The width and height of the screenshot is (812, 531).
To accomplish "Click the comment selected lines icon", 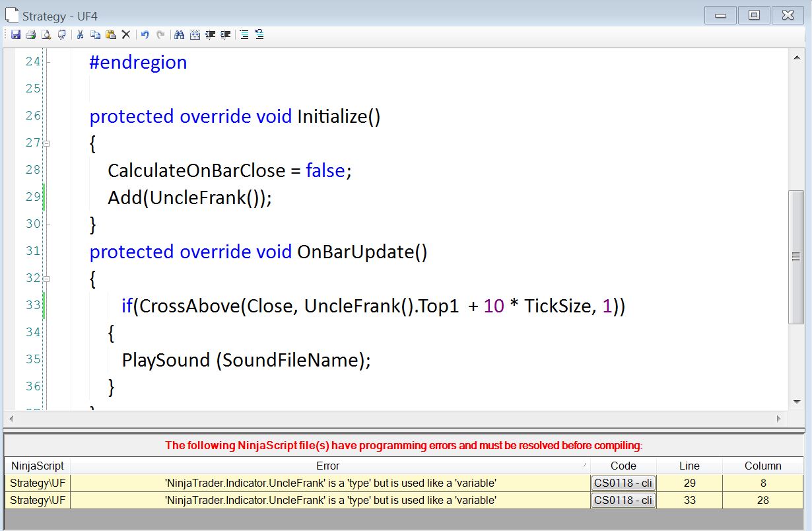I will click(244, 35).
